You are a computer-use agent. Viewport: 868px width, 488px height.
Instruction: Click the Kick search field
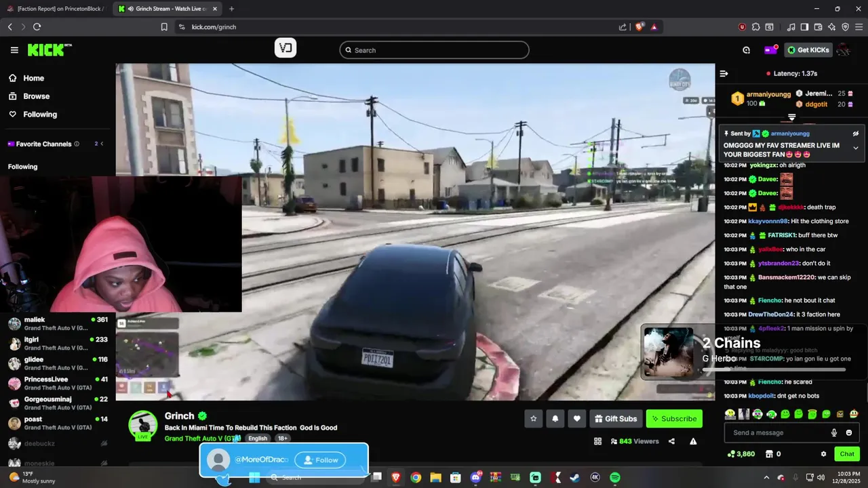tap(434, 50)
